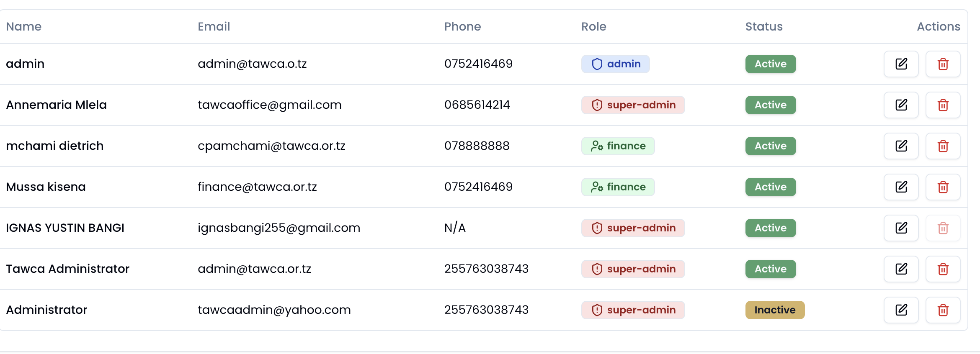Remove mchami dietrich user

(943, 146)
